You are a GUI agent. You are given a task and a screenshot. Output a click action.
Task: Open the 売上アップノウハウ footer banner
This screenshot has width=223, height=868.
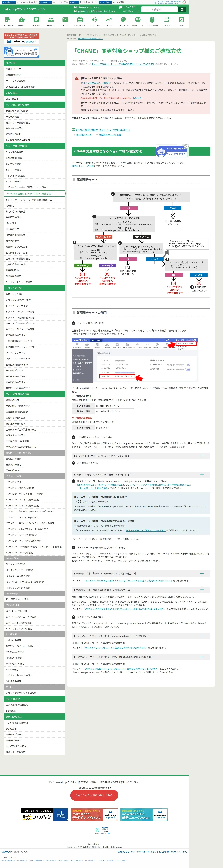tap(44, 815)
